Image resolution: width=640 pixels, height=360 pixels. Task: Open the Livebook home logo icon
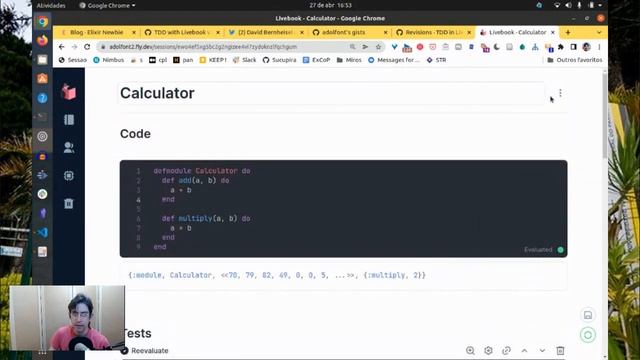pyautogui.click(x=69, y=92)
